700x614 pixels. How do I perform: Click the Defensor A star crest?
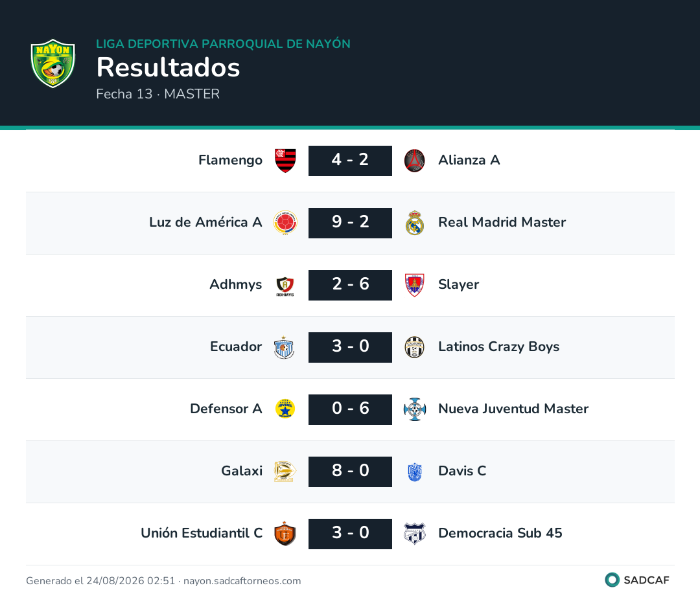pyautogui.click(x=285, y=409)
